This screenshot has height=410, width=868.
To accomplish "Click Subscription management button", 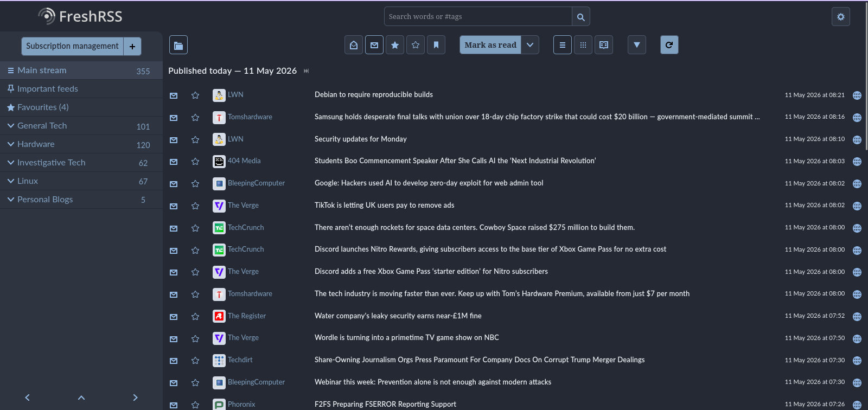I will (x=72, y=46).
